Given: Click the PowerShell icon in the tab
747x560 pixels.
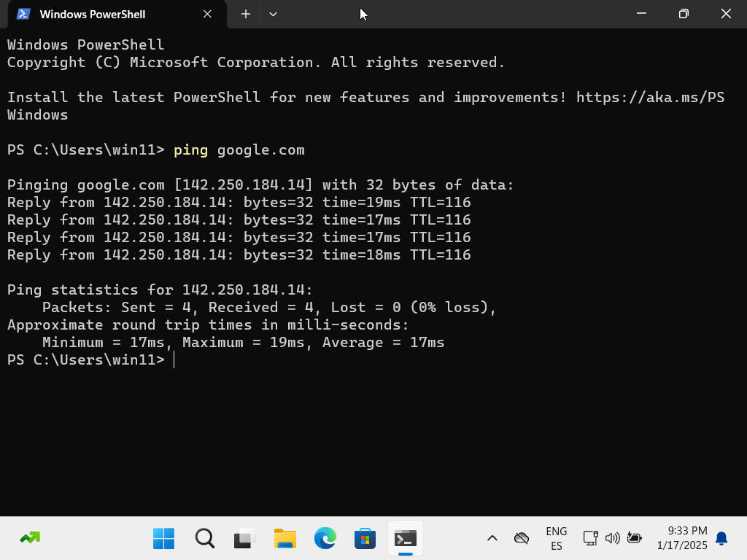Looking at the screenshot, I should (x=23, y=15).
